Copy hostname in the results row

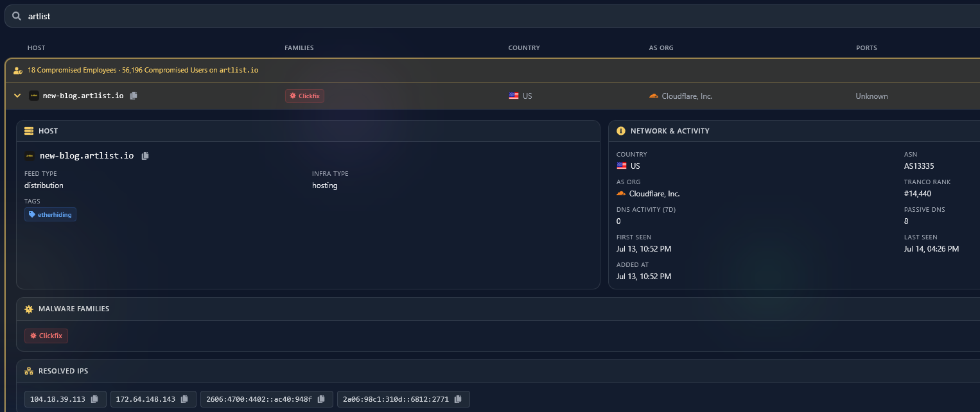134,96
